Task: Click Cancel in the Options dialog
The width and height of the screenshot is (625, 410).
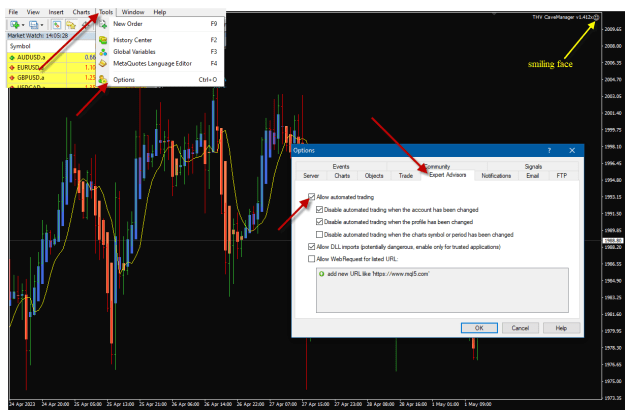Action: [x=520, y=328]
